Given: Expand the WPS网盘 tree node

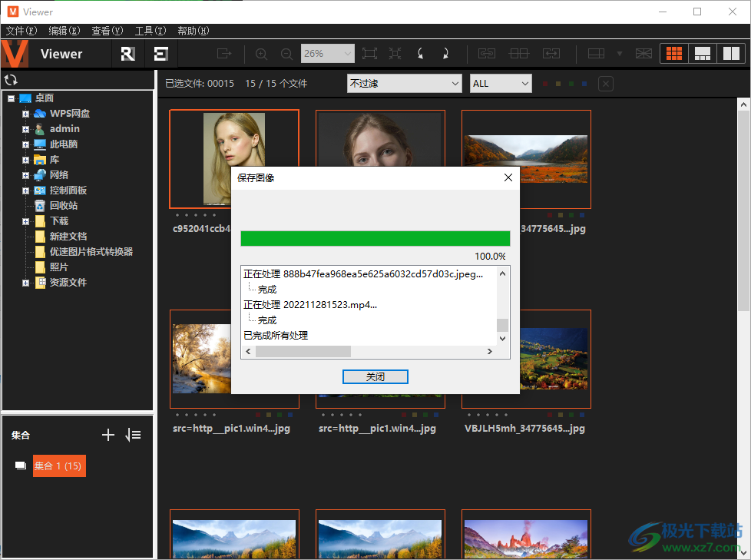Looking at the screenshot, I should (26, 114).
